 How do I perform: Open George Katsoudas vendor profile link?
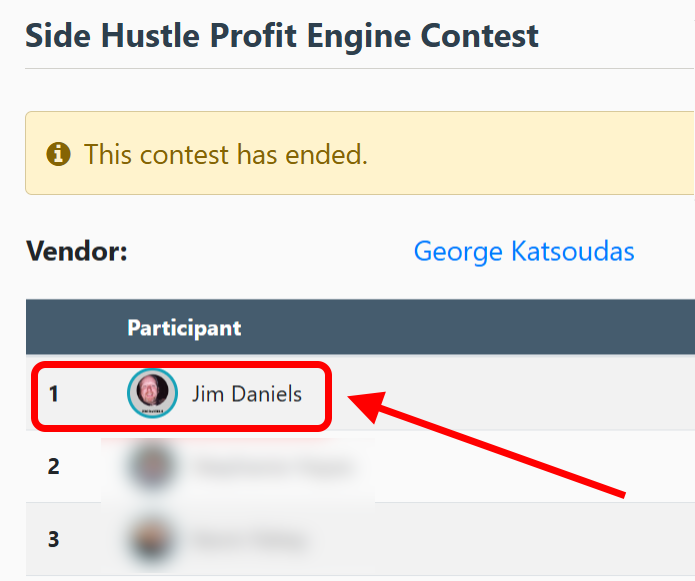pos(523,251)
